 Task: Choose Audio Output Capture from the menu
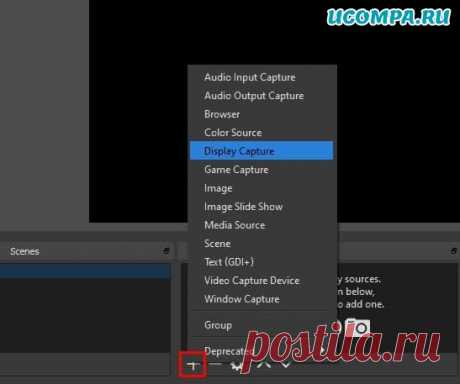pyautogui.click(x=261, y=96)
